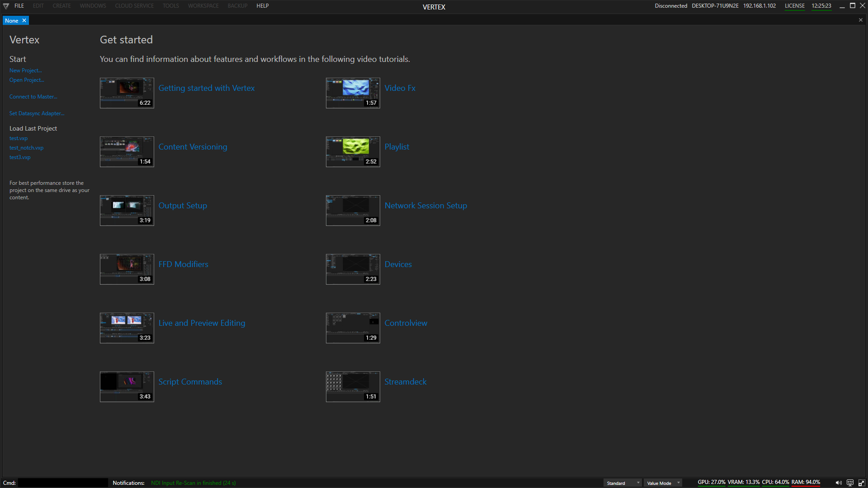
Task: Select the None tab
Action: [12, 21]
